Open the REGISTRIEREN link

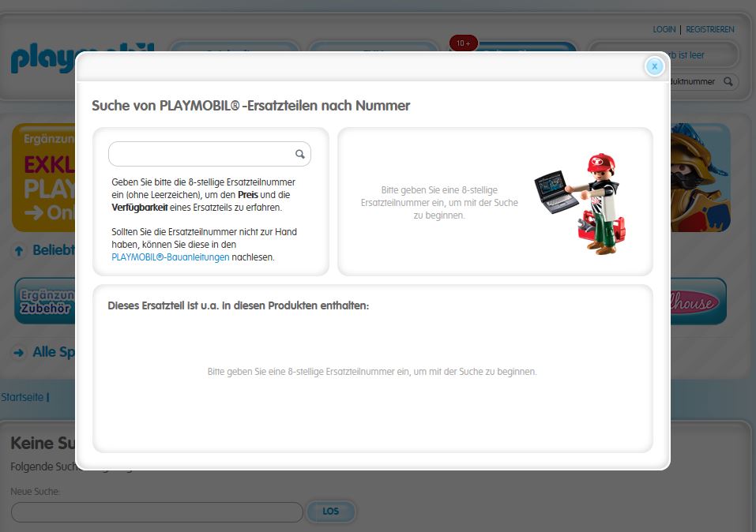coord(709,29)
